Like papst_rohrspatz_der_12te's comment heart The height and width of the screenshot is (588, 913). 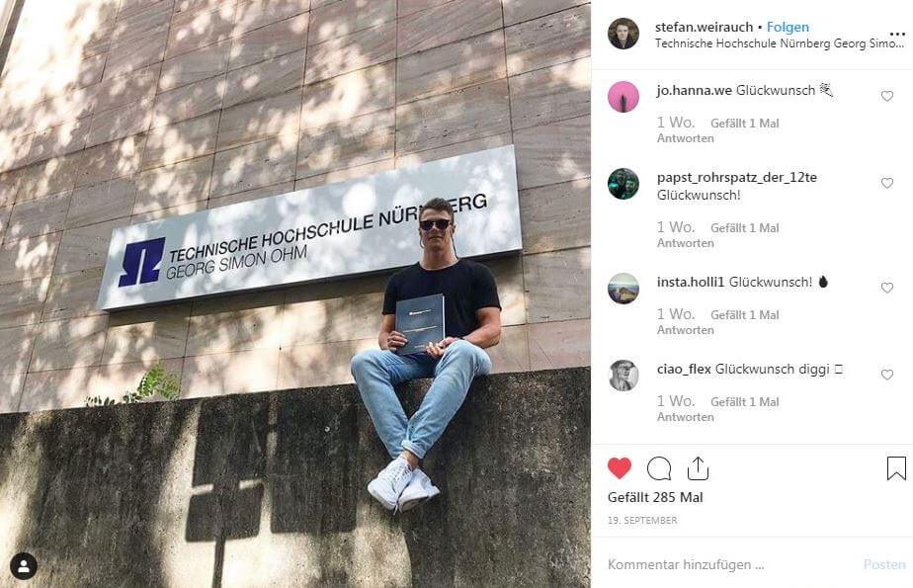tap(886, 184)
